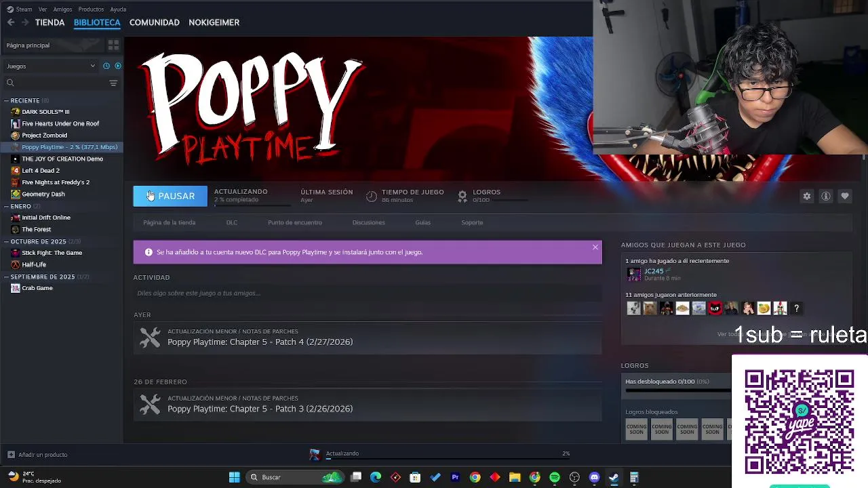The height and width of the screenshot is (488, 868).
Task: Open Página de la tienda link
Action: click(170, 222)
